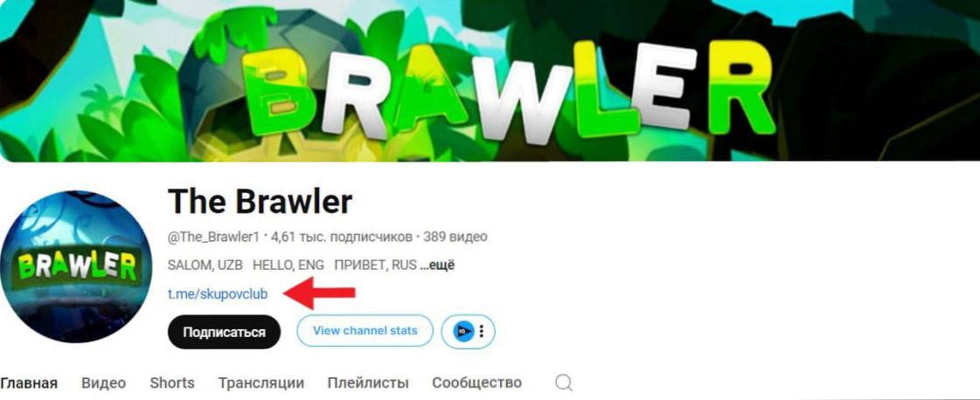Select the @The_Brawler1 handle text
Screen dimensions: 980x400
pyautogui.click(x=213, y=238)
